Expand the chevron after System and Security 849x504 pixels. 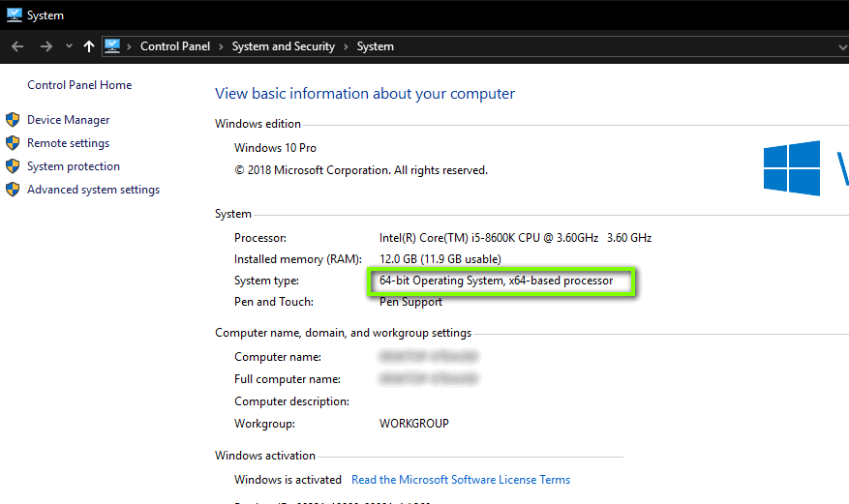click(346, 47)
